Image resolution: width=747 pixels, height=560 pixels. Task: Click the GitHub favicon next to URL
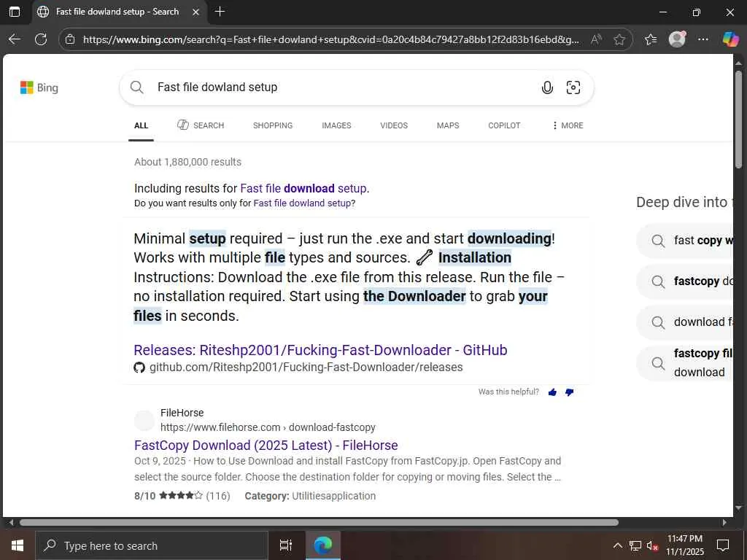[x=139, y=367]
